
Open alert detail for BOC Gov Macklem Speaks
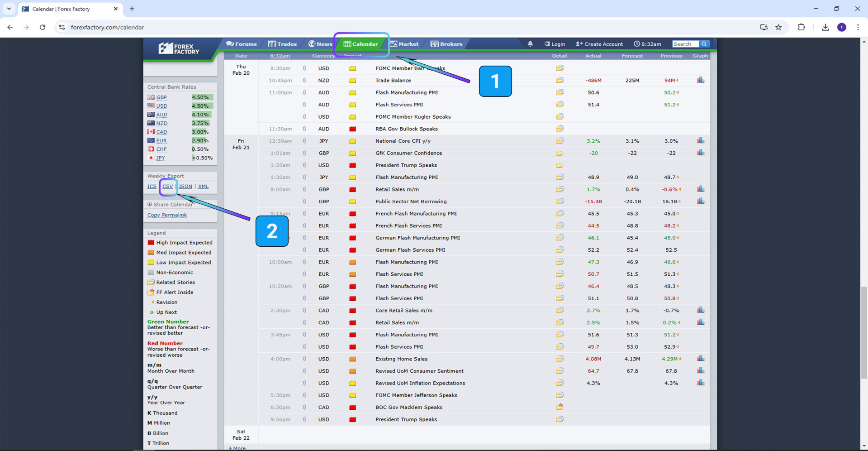(x=560, y=407)
